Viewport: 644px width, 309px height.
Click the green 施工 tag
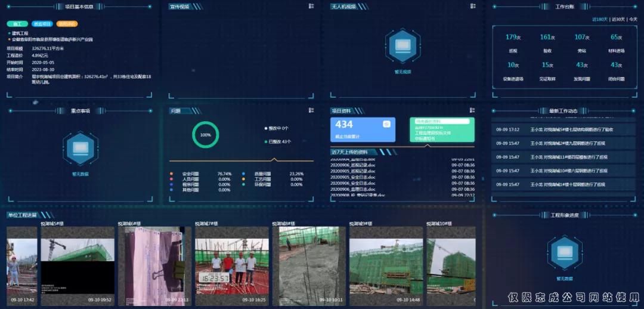[x=17, y=24]
